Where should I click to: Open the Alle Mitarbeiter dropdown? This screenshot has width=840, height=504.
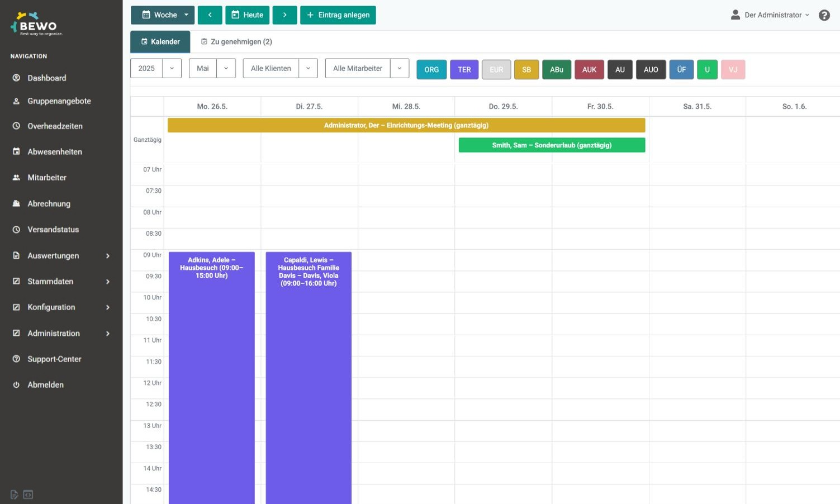pyautogui.click(x=367, y=68)
